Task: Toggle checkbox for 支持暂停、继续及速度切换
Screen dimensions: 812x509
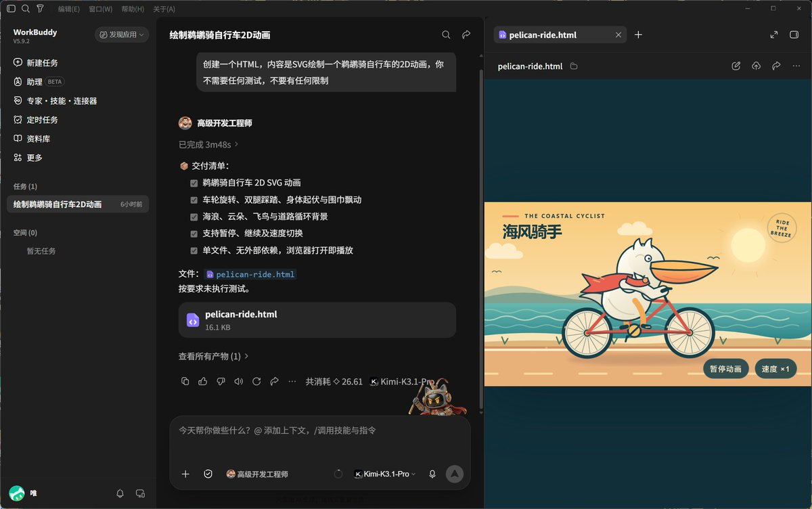Action: 194,234
